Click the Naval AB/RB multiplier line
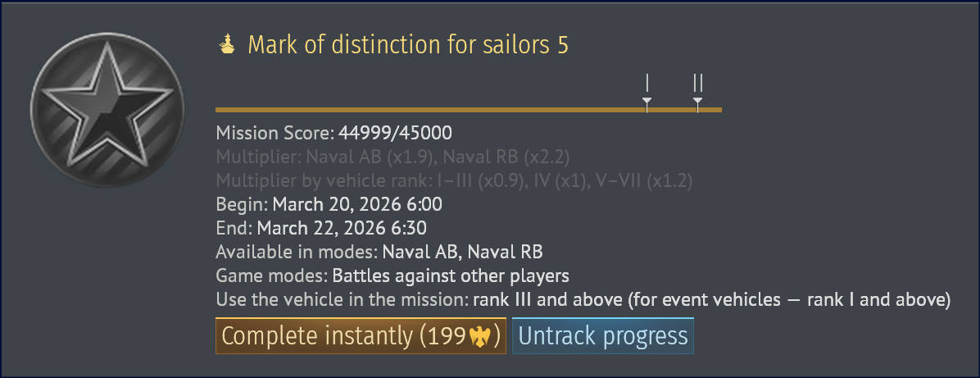Viewport: 980px width, 378px height. tap(392, 157)
